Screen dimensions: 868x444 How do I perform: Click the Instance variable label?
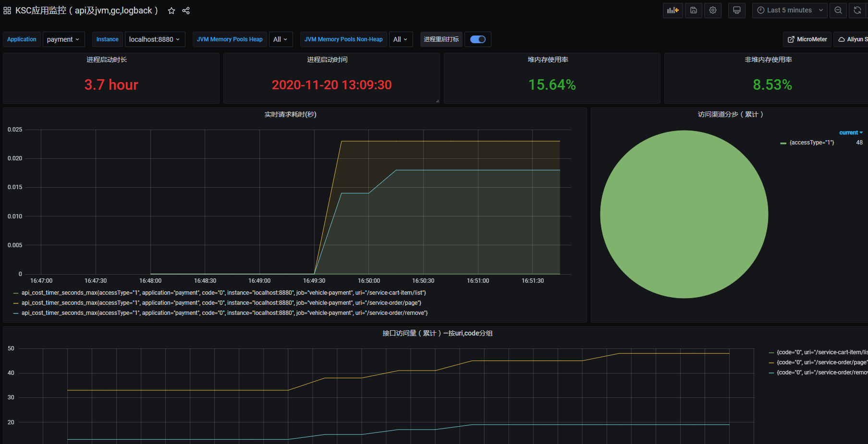click(x=107, y=39)
